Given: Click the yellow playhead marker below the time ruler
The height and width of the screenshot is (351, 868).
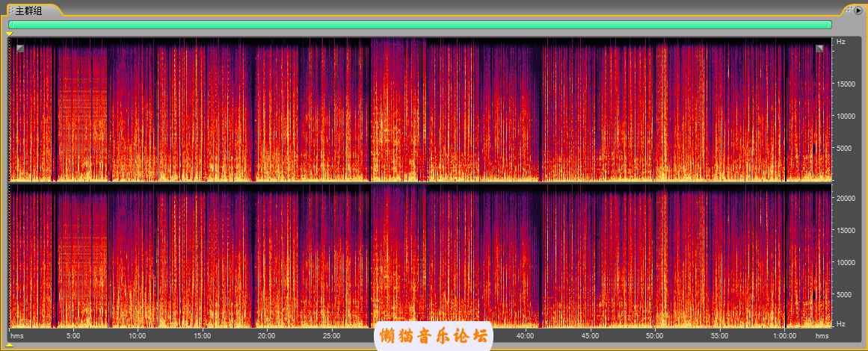Looking at the screenshot, I should coord(10,346).
